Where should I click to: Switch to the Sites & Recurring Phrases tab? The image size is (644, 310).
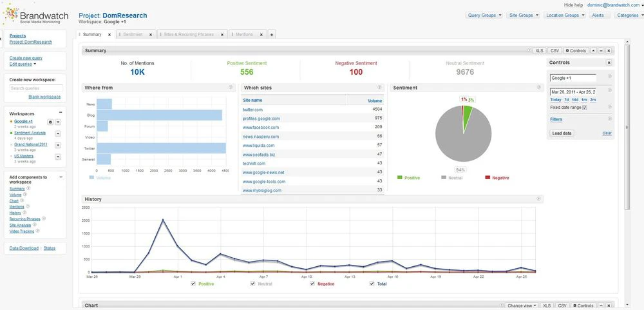tap(189, 35)
